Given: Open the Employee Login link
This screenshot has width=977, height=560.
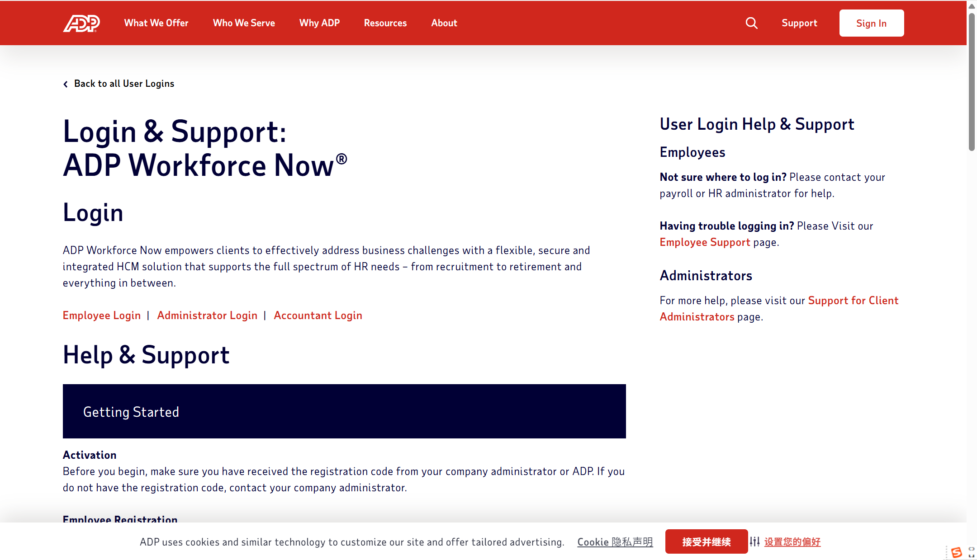Looking at the screenshot, I should pos(102,315).
